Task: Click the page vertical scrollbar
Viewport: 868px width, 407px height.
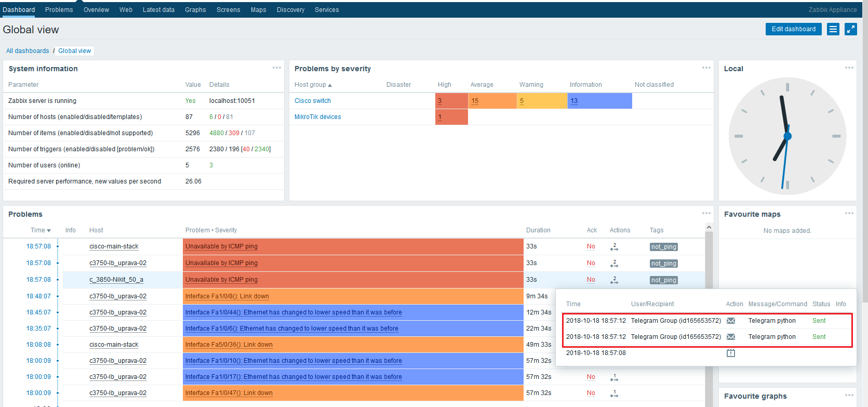Action: (865, 151)
